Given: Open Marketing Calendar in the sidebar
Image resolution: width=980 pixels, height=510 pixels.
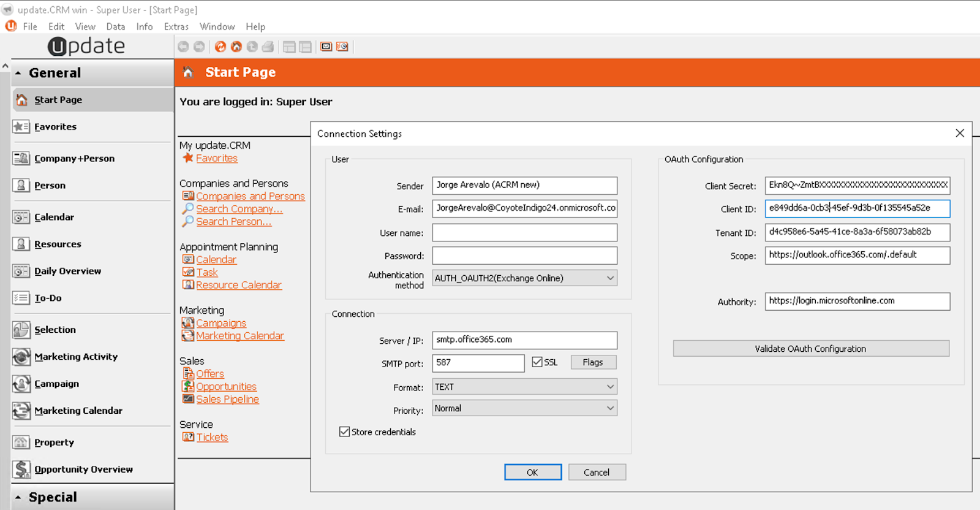Looking at the screenshot, I should [92, 411].
